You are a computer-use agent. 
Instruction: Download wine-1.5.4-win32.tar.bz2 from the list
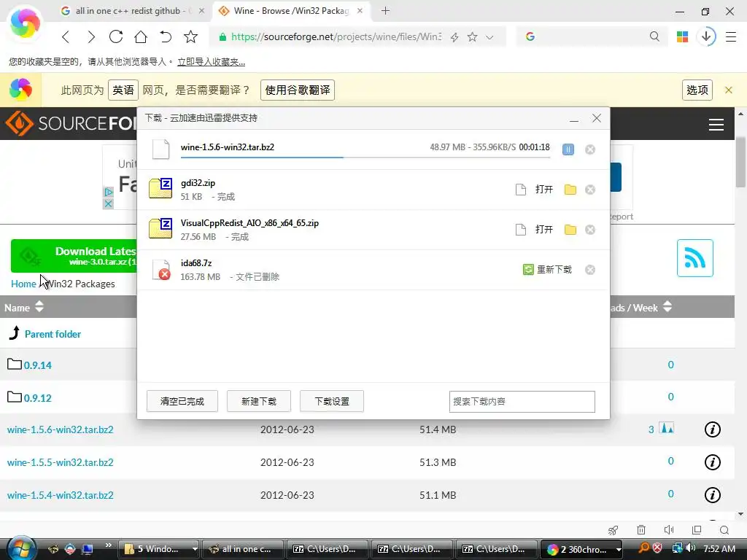60,495
